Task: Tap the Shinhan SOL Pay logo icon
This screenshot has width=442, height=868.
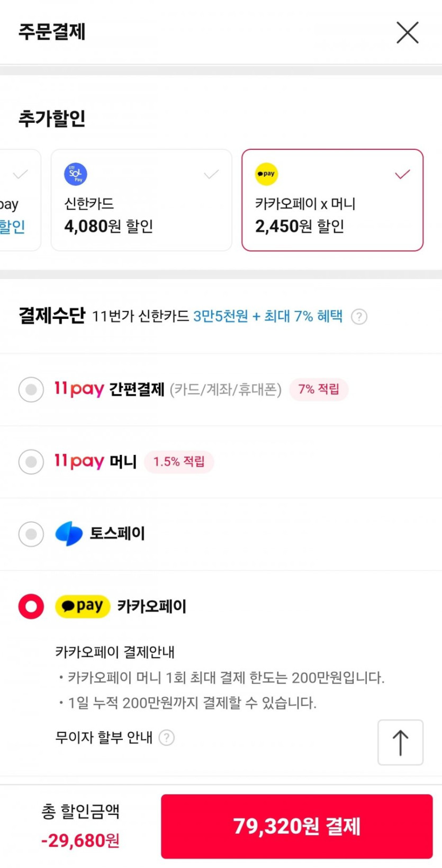Action: click(76, 174)
